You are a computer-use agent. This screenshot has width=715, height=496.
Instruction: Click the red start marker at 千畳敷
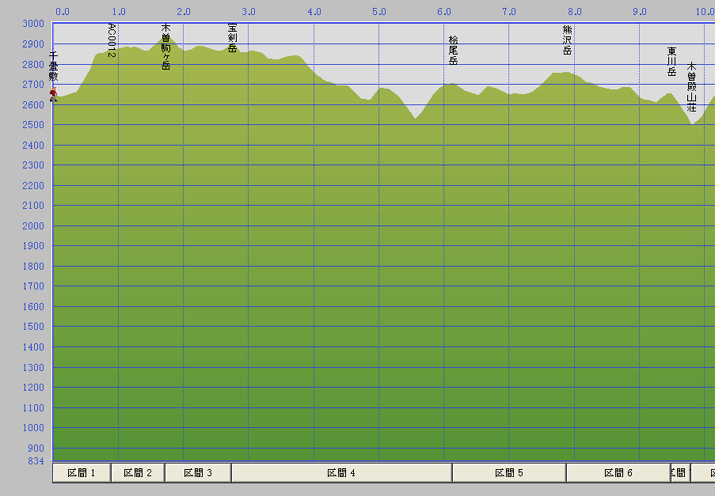pos(53,94)
